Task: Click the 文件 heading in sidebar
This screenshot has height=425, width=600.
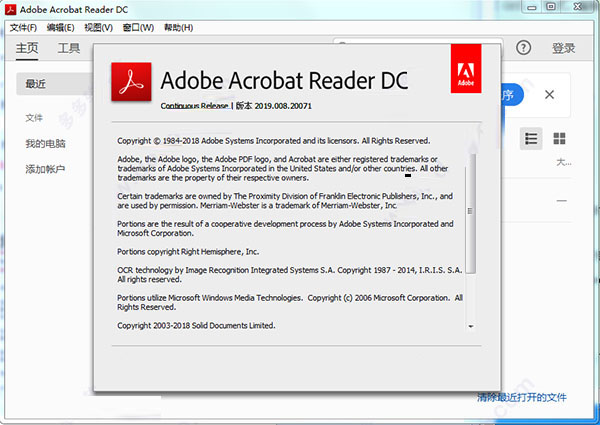Action: [x=34, y=118]
